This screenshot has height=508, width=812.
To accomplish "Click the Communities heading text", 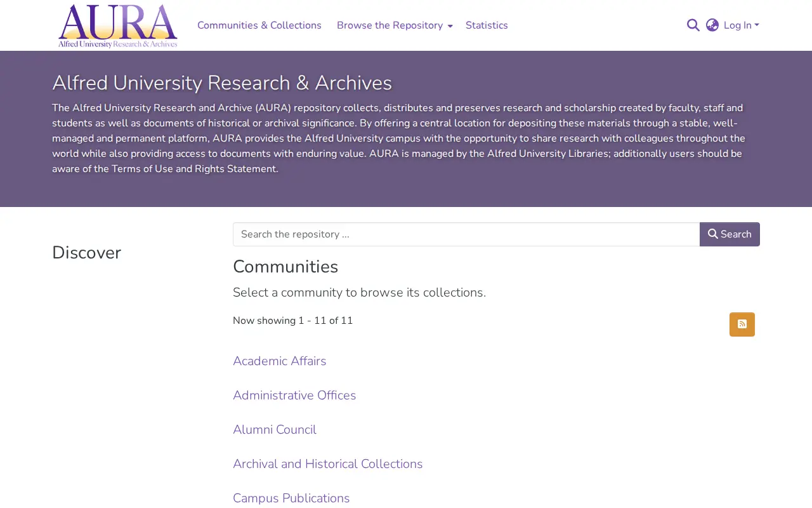I will 285,267.
